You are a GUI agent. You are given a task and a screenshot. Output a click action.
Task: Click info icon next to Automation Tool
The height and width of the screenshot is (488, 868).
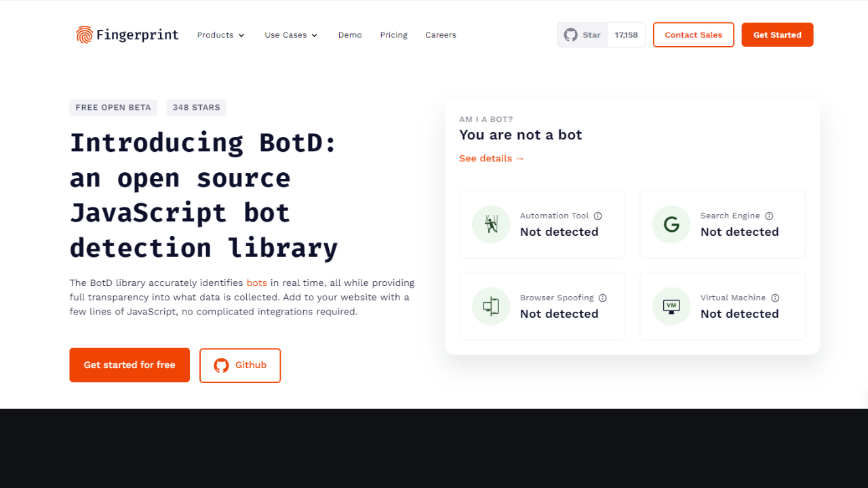pos(598,216)
